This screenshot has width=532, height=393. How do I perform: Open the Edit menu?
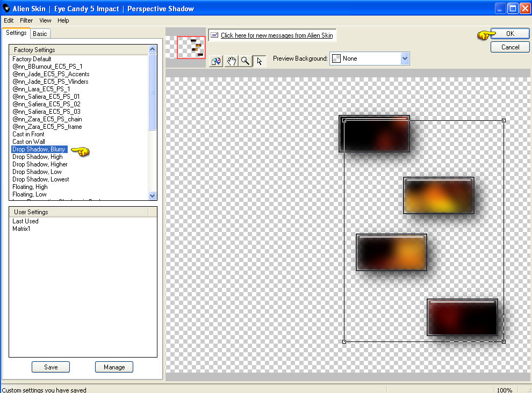point(9,20)
